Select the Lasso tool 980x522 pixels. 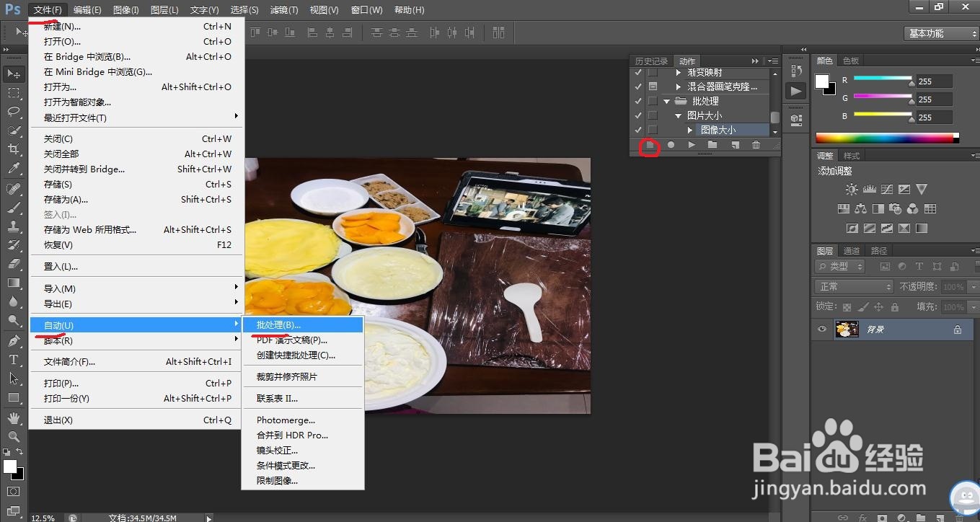click(14, 112)
